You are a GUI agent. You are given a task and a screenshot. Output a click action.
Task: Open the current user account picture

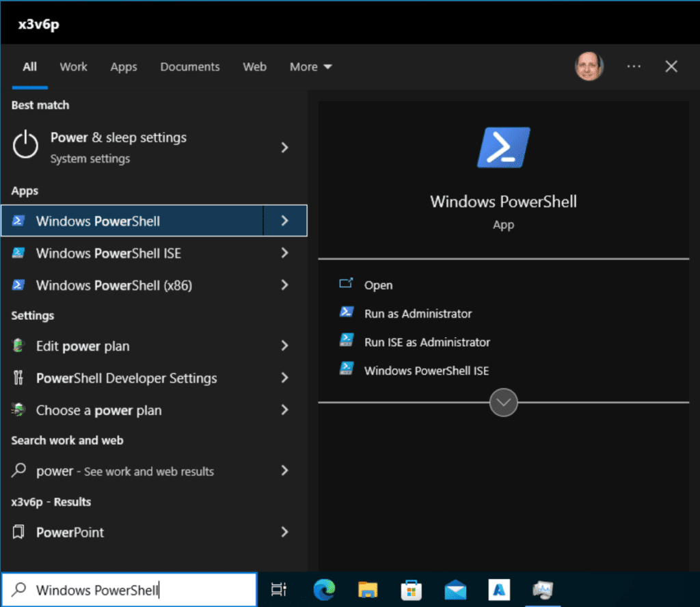(589, 66)
